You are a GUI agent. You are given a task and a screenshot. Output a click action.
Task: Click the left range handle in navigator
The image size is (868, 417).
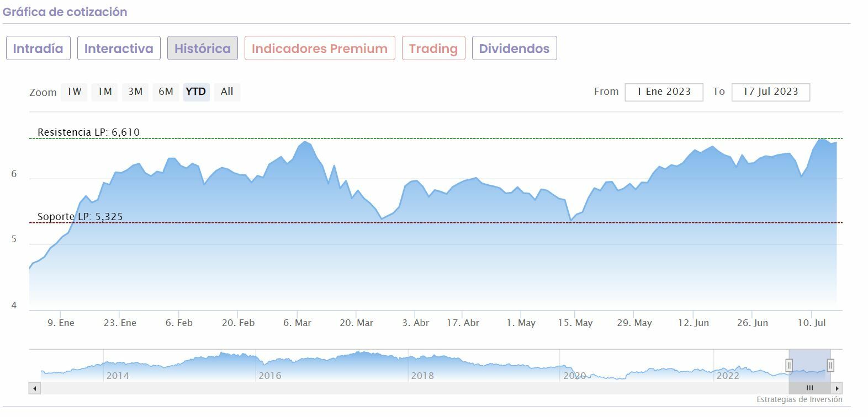(789, 365)
